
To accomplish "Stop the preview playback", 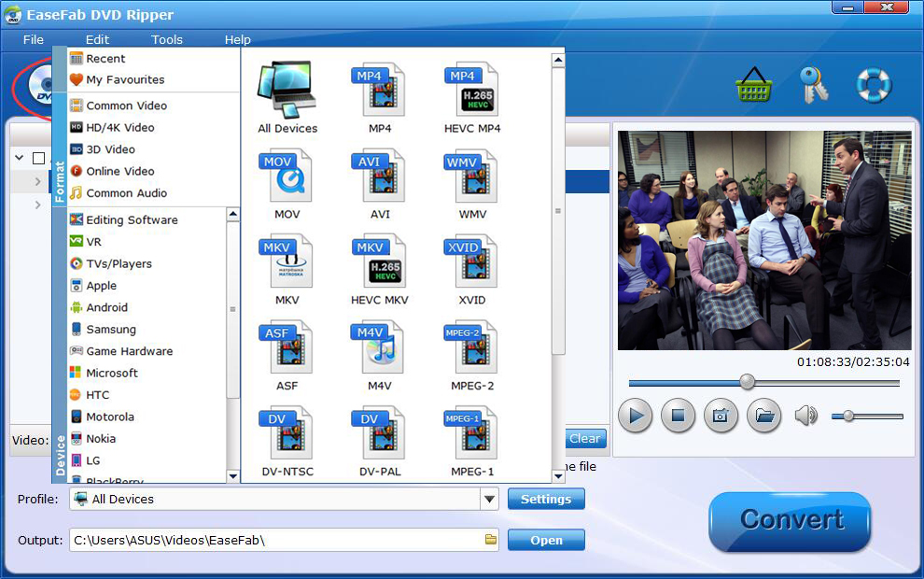I will click(x=679, y=416).
